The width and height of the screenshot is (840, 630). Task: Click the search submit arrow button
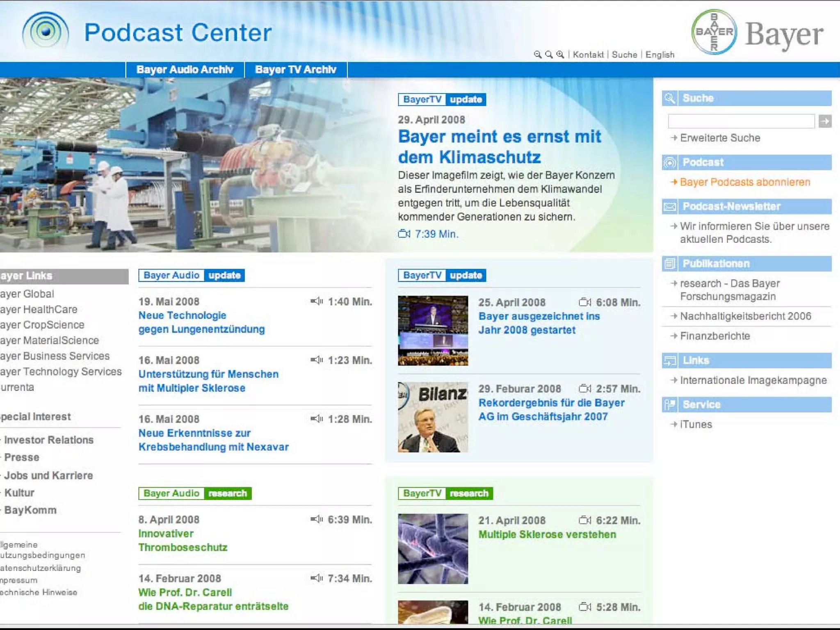tap(825, 121)
